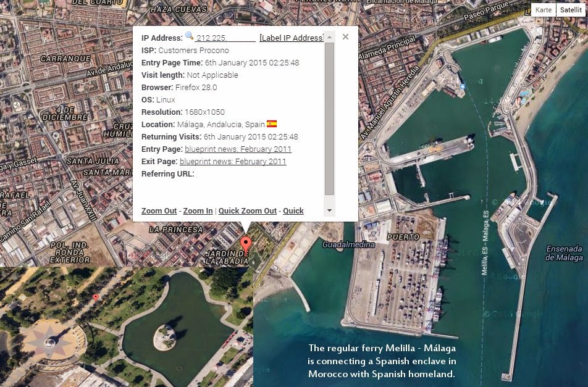
Task: Click the Av. Manuel Agustín Heredia label
Action: [390, 102]
